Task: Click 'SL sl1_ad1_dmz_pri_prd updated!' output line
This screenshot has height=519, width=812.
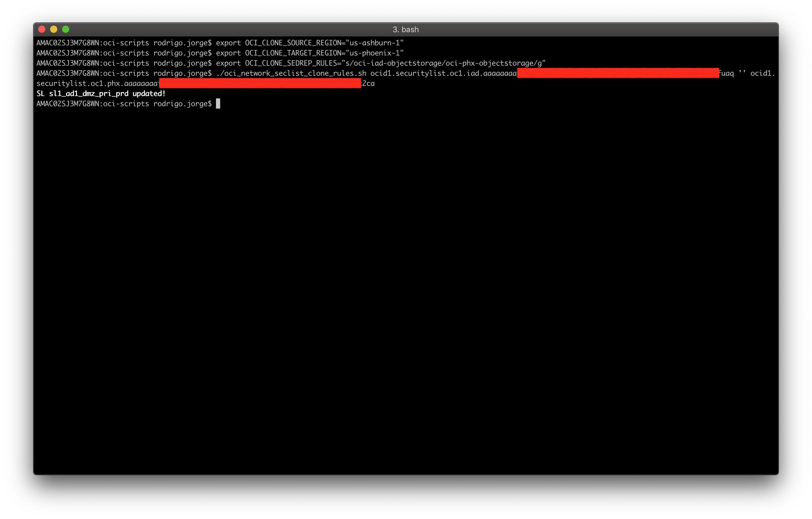Action: [x=101, y=94]
